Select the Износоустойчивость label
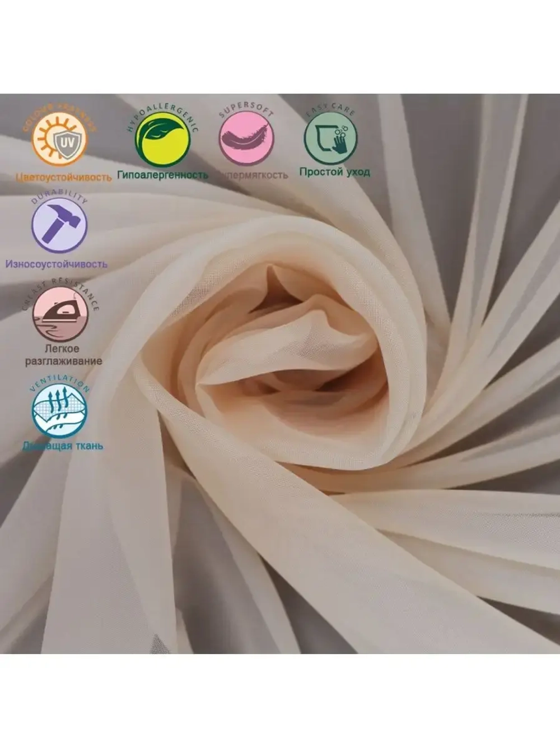Viewport: 560px width, 747px height. pos(57,263)
